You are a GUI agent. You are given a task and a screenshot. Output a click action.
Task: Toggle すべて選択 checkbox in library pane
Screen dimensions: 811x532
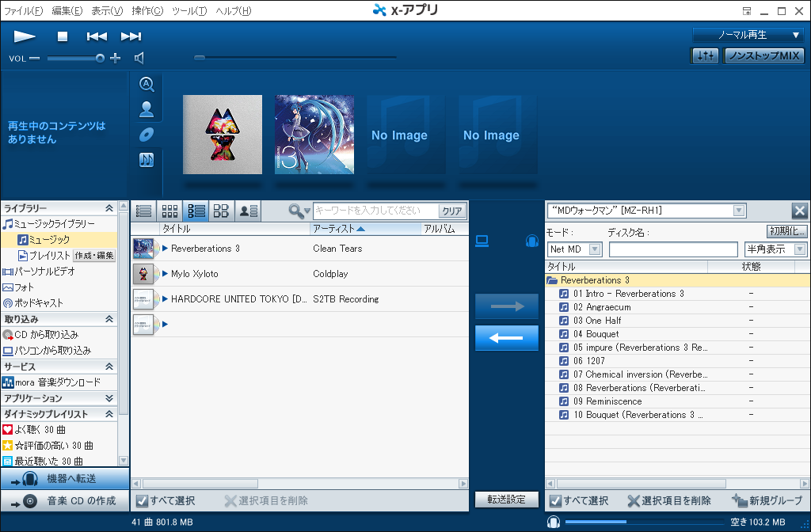[141, 500]
